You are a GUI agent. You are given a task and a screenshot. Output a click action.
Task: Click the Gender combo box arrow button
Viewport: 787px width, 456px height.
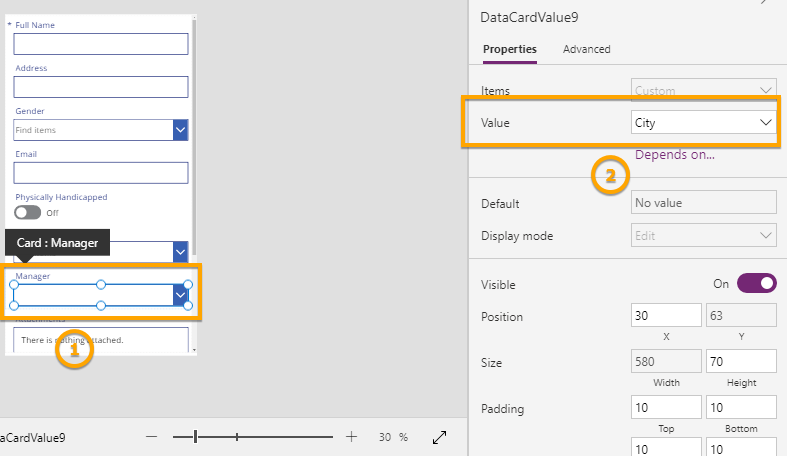(x=181, y=130)
